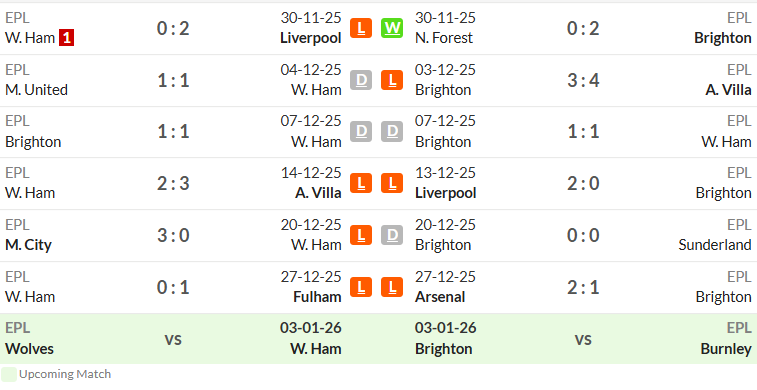The height and width of the screenshot is (390, 757).
Task: Click the green W badge for N. Forest vs Brighton
Action: pyautogui.click(x=392, y=28)
